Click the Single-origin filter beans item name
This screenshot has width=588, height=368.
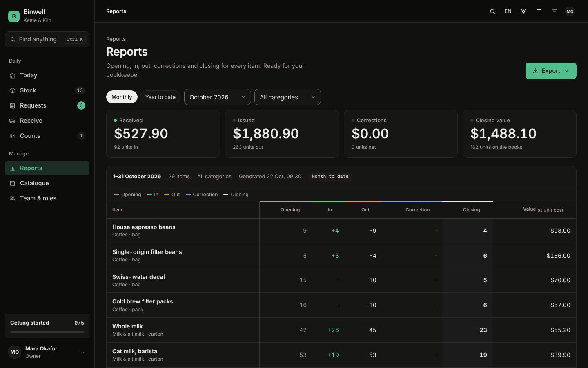coord(147,252)
